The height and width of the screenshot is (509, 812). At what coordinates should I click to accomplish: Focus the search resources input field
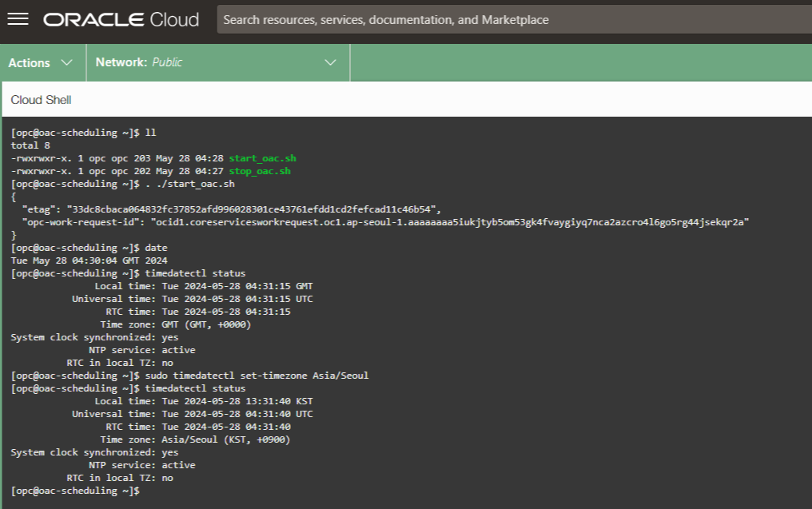pyautogui.click(x=514, y=20)
